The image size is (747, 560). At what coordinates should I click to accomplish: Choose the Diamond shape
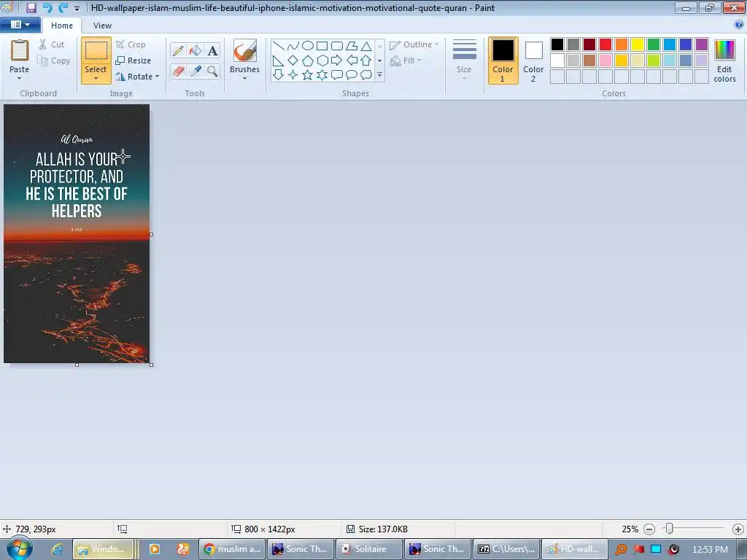pyautogui.click(x=293, y=61)
